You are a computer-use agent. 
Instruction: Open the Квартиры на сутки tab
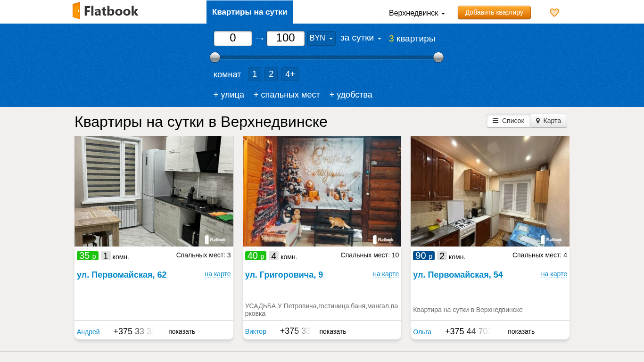pyautogui.click(x=249, y=12)
